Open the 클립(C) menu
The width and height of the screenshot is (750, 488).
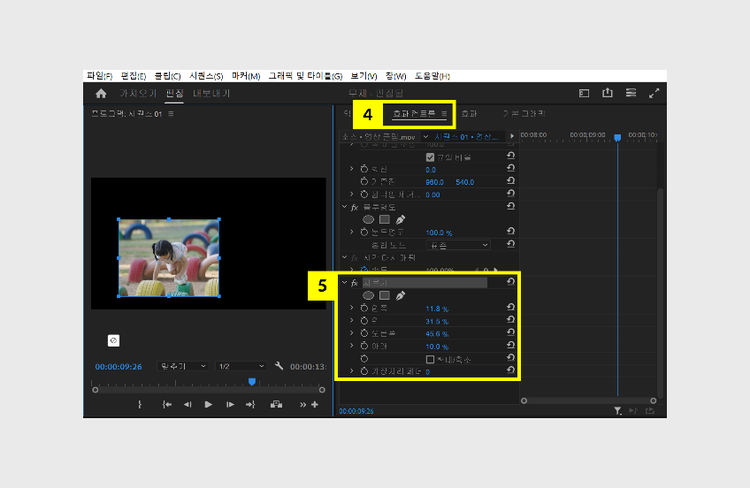click(x=167, y=76)
